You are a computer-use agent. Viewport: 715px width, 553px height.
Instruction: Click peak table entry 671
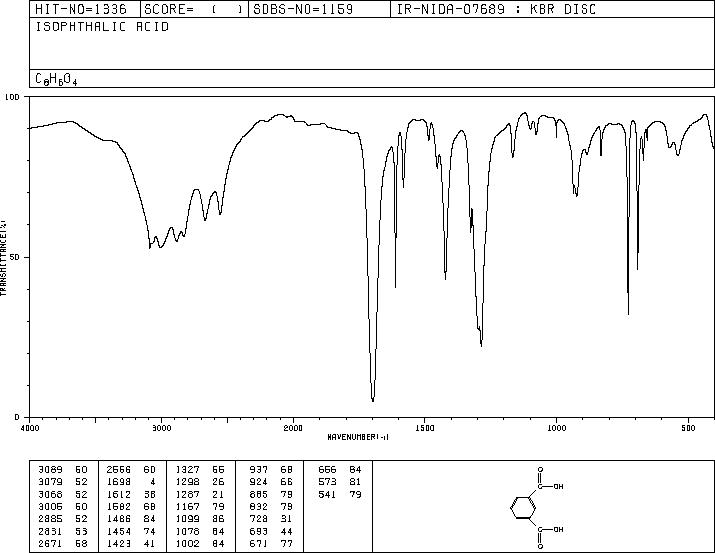click(259, 544)
